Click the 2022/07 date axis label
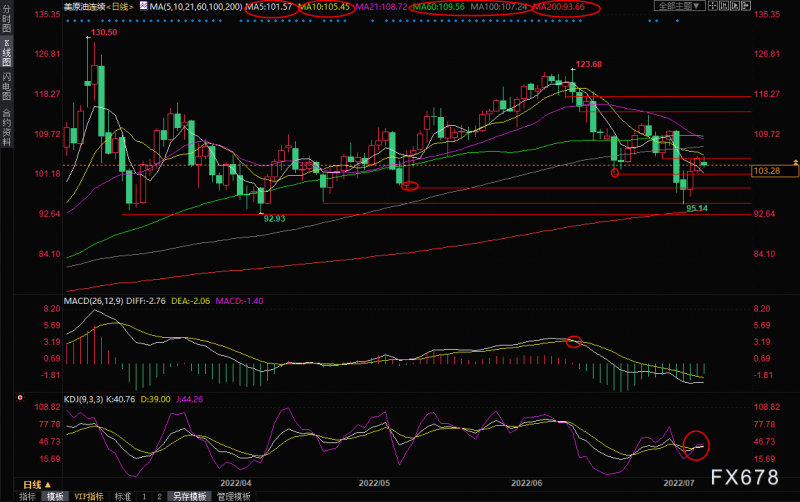 (x=679, y=483)
